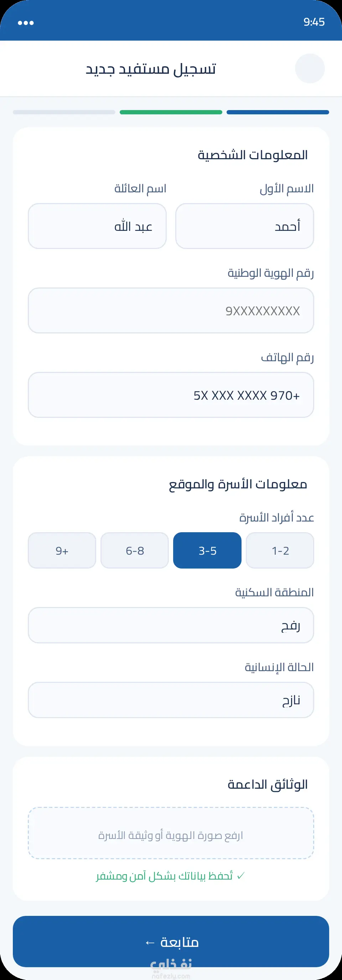342x980 pixels.
Task: Choose the 6-8 family size option
Action: (135, 550)
